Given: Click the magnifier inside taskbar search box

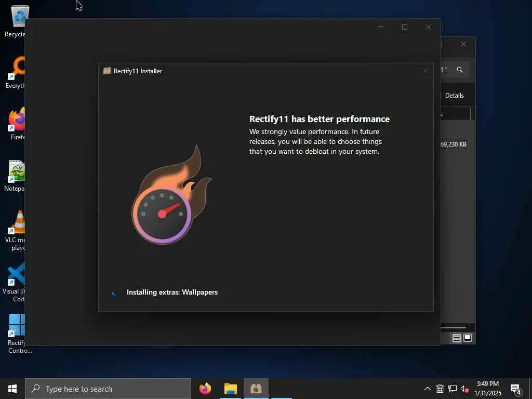Looking at the screenshot, I should 36,389.
